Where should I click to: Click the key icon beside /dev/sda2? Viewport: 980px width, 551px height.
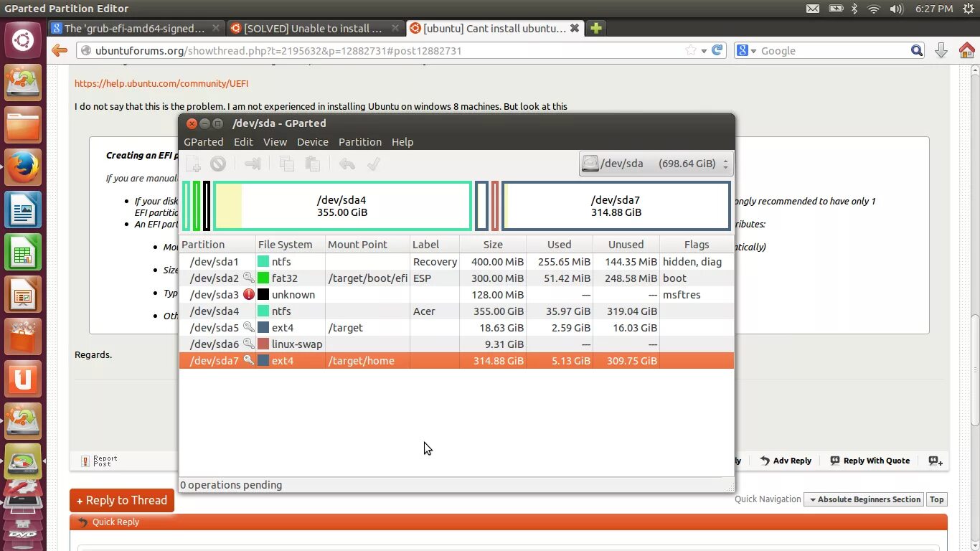249,278
